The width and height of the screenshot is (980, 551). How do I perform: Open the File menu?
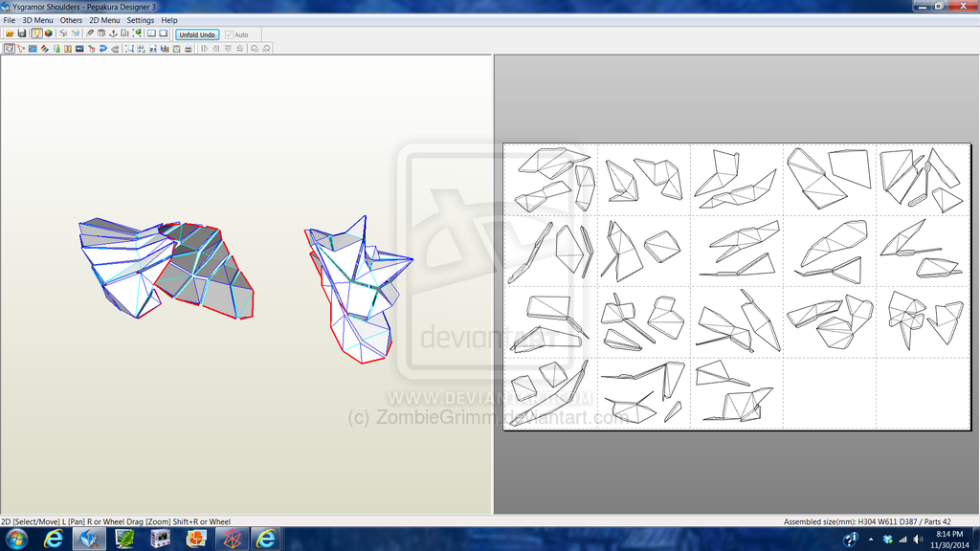coord(10,20)
